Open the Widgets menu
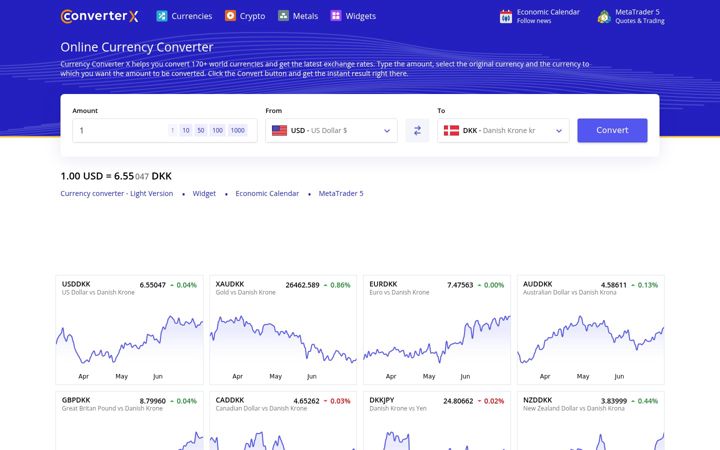This screenshot has height=450, width=720. pyautogui.click(x=353, y=16)
